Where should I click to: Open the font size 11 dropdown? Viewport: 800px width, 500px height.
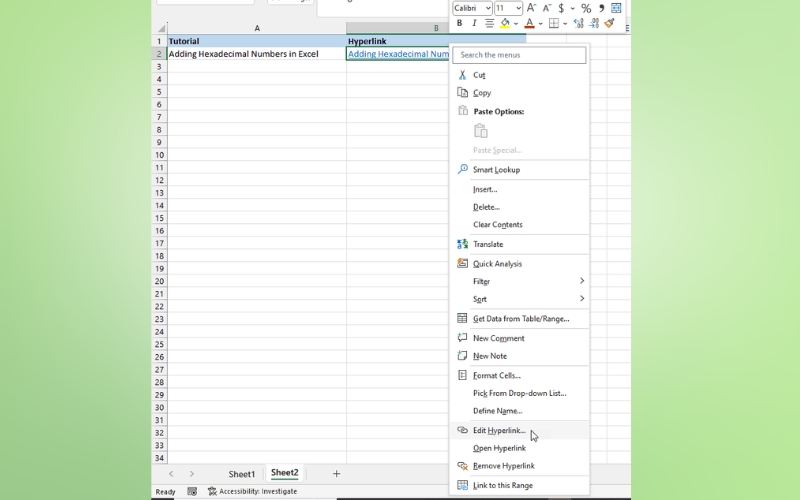pyautogui.click(x=508, y=8)
